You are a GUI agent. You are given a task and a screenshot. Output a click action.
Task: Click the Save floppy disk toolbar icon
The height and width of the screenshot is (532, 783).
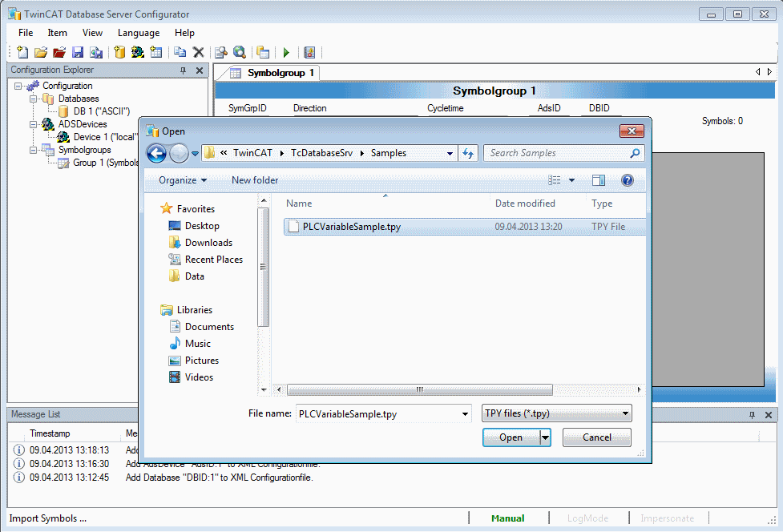(x=78, y=52)
